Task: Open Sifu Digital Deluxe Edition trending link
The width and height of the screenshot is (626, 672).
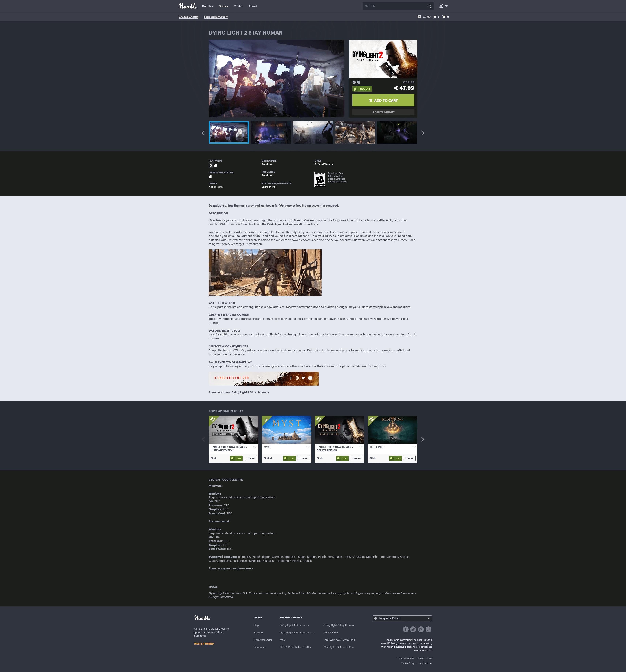Action: click(338, 647)
